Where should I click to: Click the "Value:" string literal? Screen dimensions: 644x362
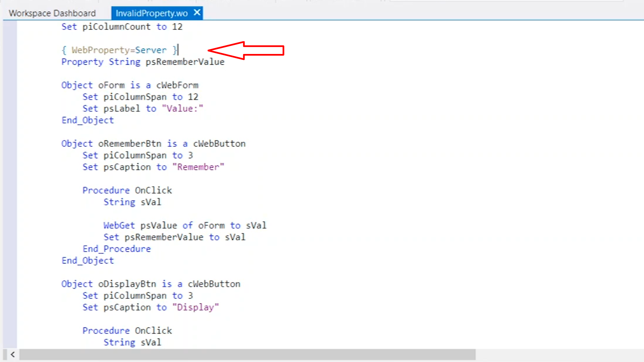pos(182,109)
